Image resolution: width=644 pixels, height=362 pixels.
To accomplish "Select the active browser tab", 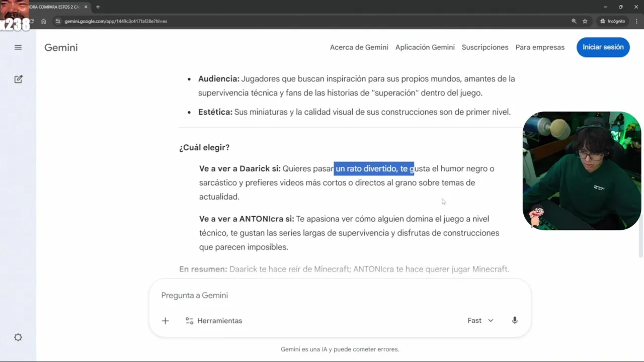I will pyautogui.click(x=55, y=7).
